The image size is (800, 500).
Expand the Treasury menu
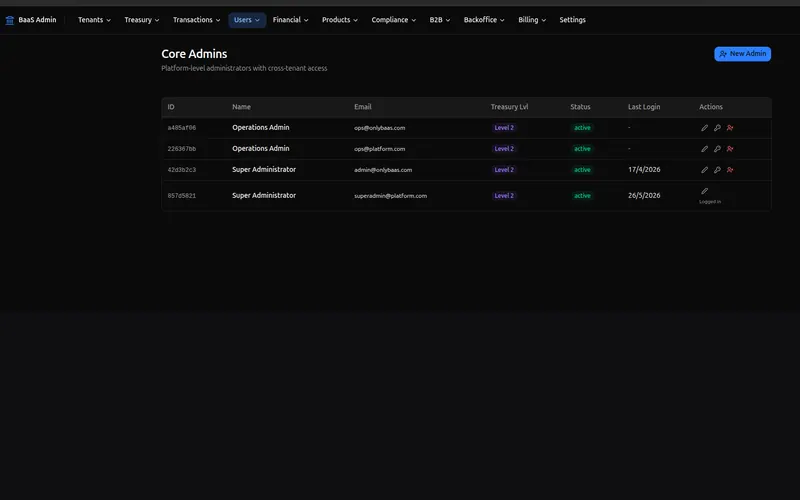click(142, 20)
